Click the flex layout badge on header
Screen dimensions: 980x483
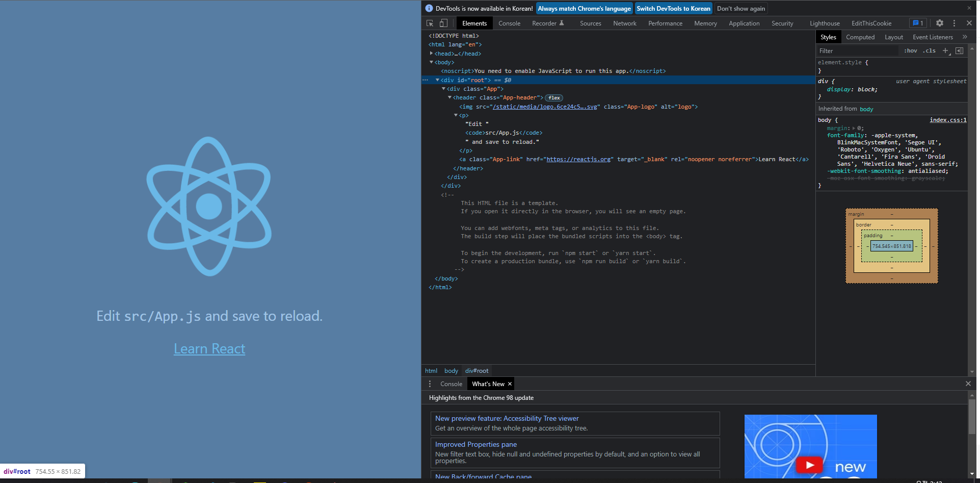click(554, 98)
